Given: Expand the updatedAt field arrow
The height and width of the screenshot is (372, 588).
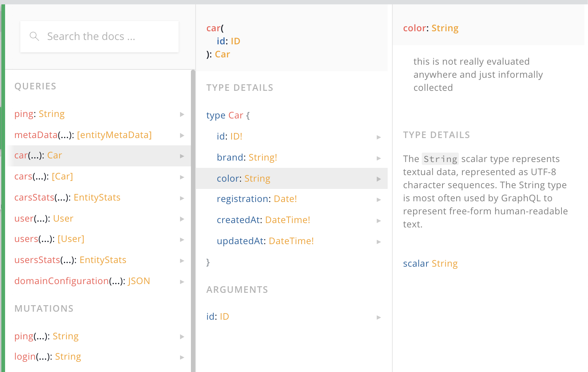Looking at the screenshot, I should point(379,242).
